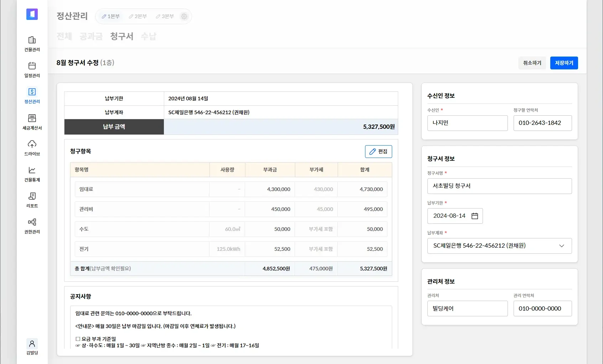The width and height of the screenshot is (603, 364).
Task: Click the 수신인 name input field
Action: click(x=467, y=123)
